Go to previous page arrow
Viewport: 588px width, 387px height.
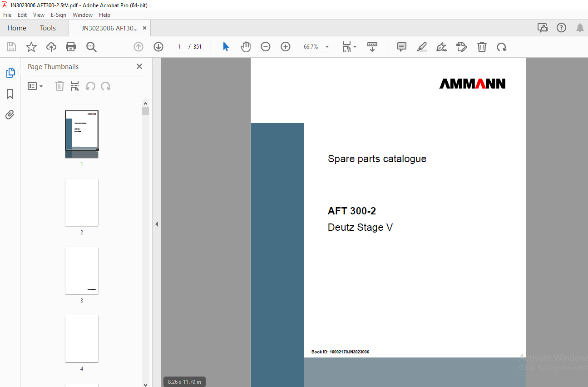138,47
